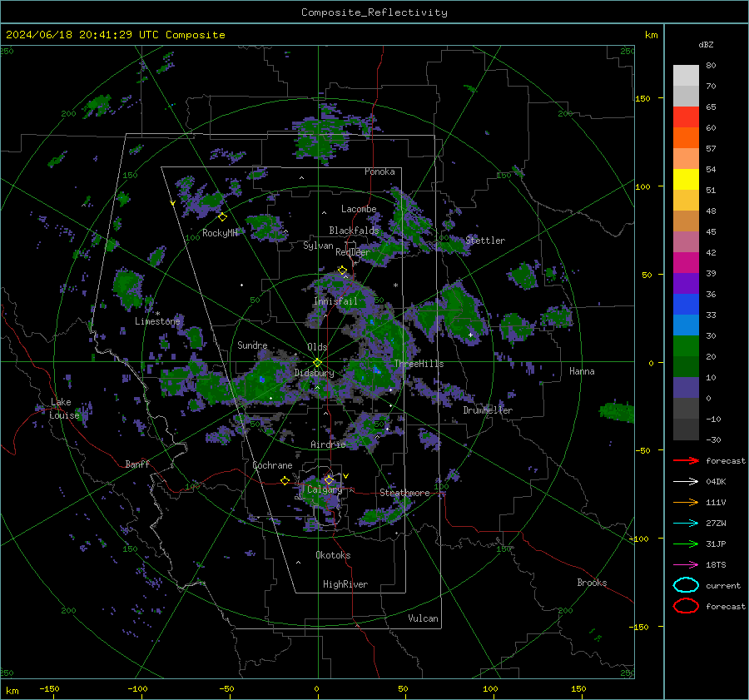Click the ThreeHills label

[419, 364]
